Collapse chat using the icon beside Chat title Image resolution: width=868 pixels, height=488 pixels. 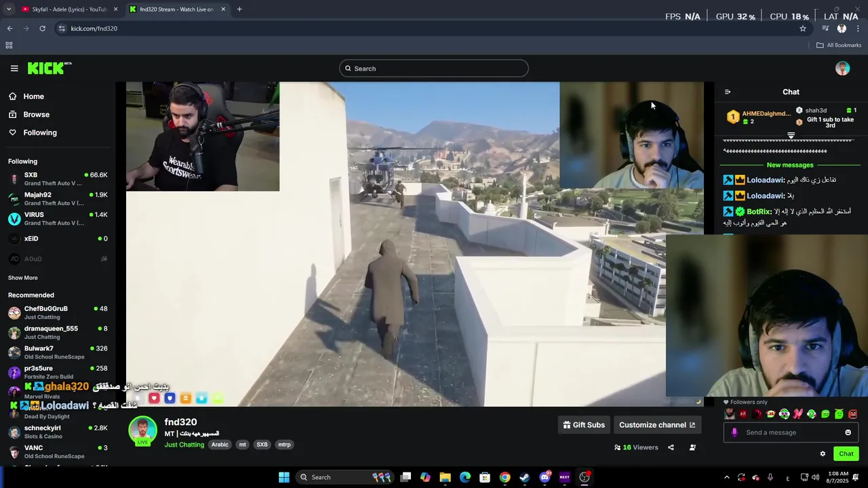[728, 92]
